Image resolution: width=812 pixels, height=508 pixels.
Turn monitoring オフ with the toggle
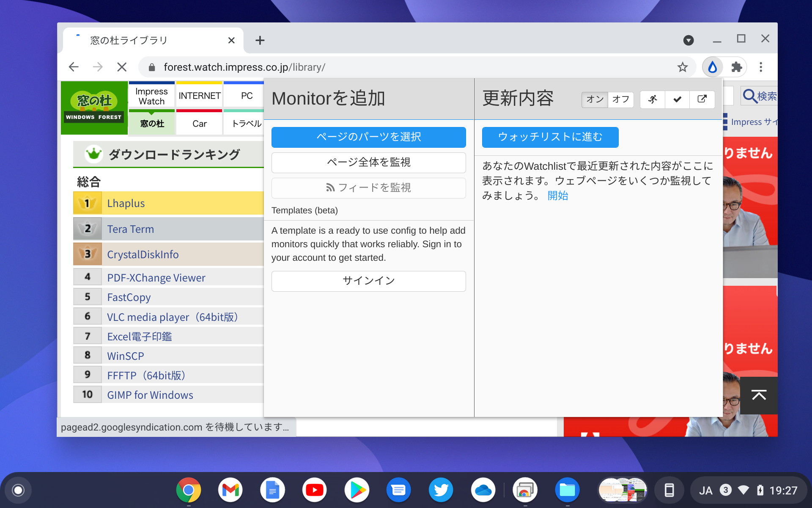tap(620, 99)
